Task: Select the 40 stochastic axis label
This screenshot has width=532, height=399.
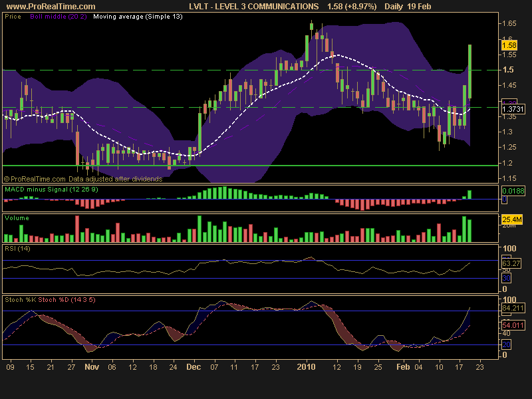Action: [x=506, y=334]
